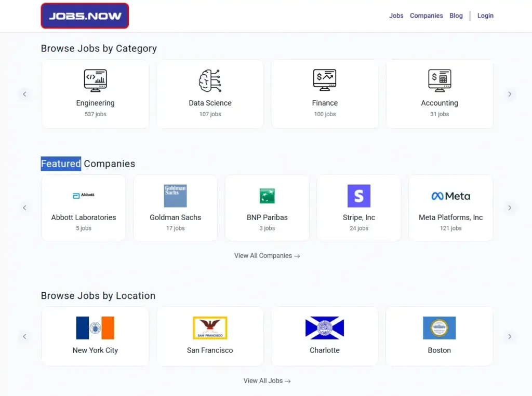
Task: Click the 'Browse Jobs by Location' heading
Action: pos(98,296)
